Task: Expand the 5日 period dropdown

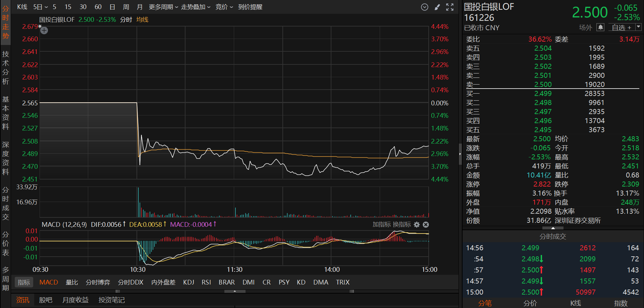Action: point(41,7)
